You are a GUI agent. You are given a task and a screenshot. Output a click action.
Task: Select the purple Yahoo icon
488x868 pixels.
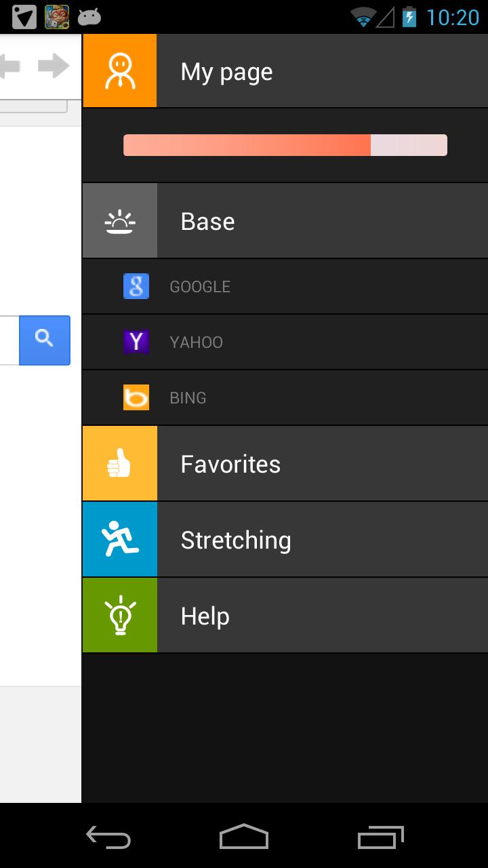pyautogui.click(x=136, y=342)
